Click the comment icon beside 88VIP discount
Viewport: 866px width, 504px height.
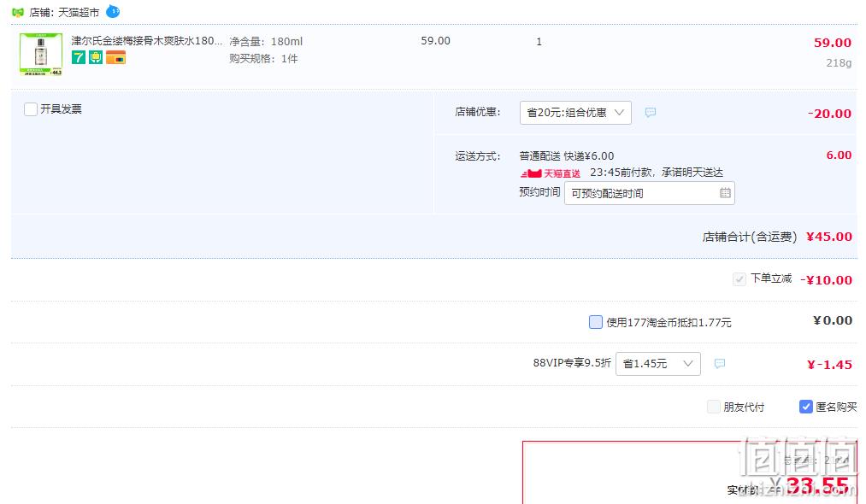[x=719, y=364]
